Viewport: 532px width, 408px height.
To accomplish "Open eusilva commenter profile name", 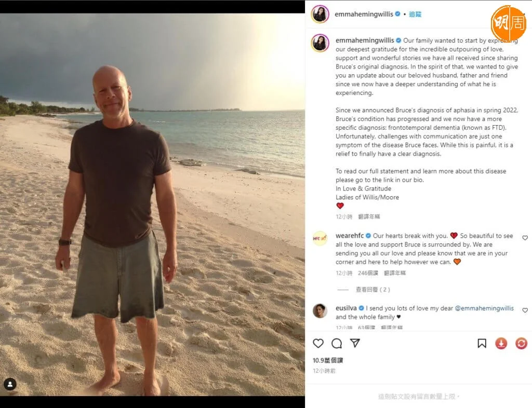I will pos(346,308).
